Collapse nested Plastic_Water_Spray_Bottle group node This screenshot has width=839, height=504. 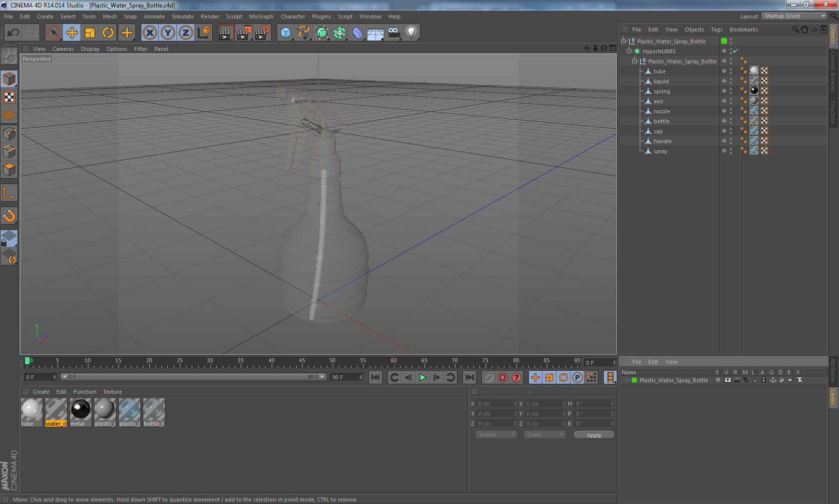pos(635,61)
